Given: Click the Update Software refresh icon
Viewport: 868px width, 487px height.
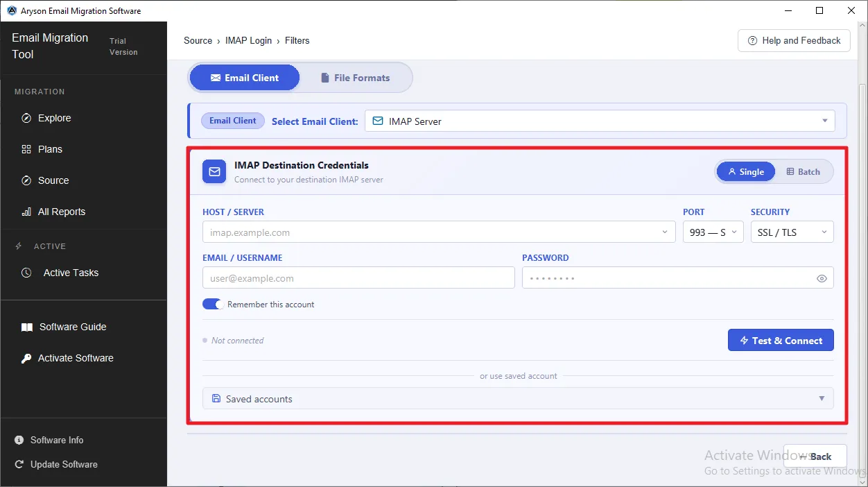Looking at the screenshot, I should [x=19, y=464].
